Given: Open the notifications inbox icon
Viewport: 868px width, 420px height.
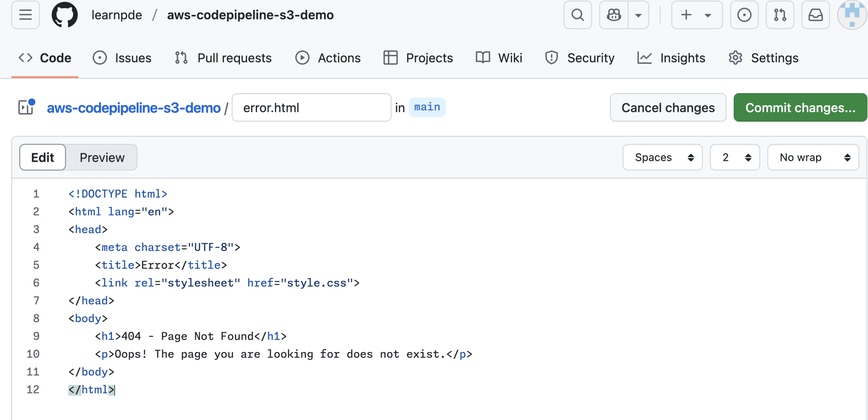Looking at the screenshot, I should point(815,15).
